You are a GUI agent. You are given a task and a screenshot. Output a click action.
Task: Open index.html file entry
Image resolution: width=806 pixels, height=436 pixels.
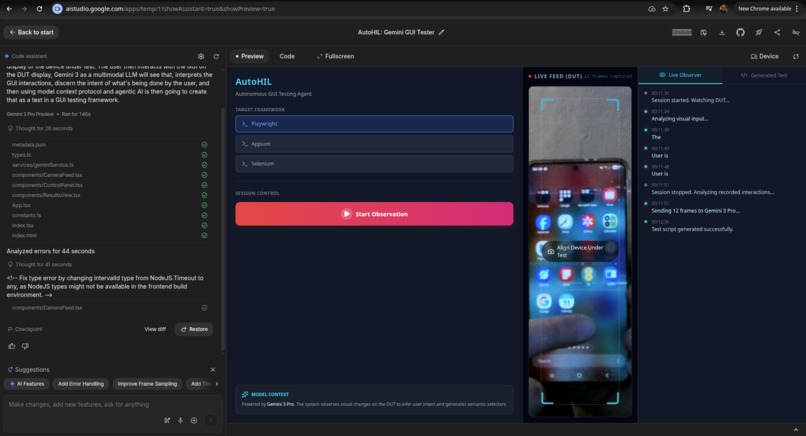[24, 235]
